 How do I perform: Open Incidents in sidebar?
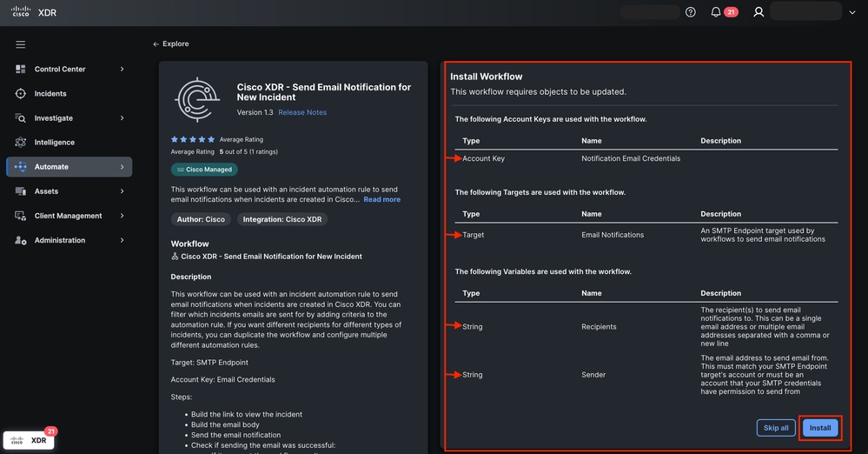click(x=50, y=93)
